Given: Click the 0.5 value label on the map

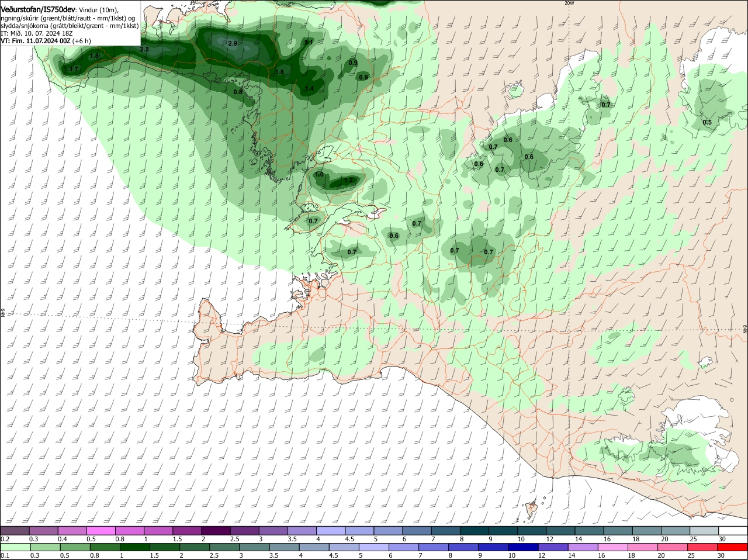Looking at the screenshot, I should pyautogui.click(x=707, y=122).
